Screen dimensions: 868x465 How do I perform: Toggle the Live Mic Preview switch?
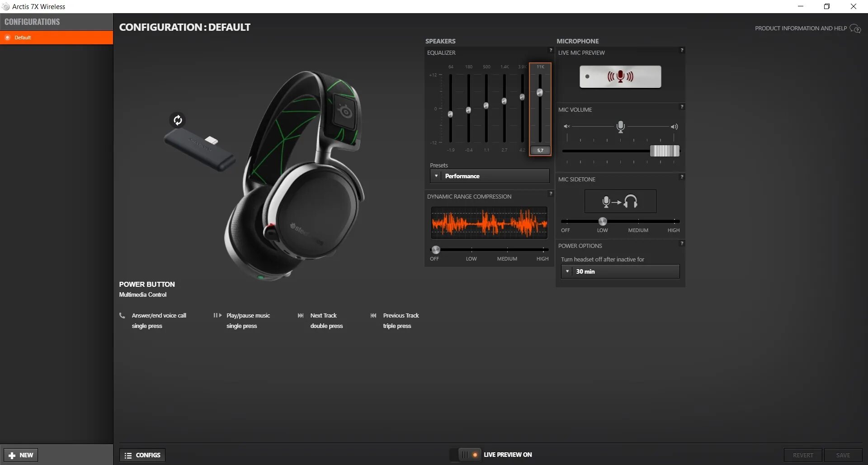620,76
